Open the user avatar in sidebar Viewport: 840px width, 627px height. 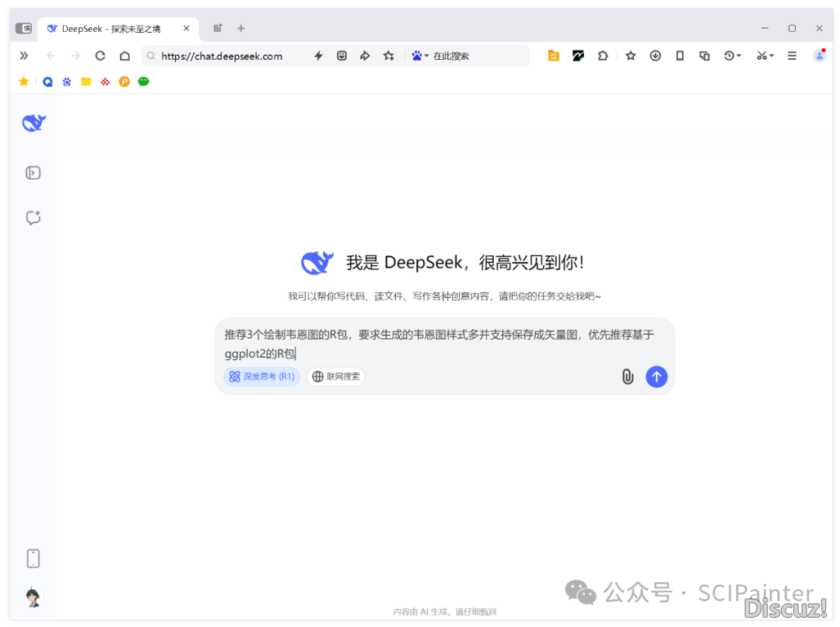click(x=33, y=597)
